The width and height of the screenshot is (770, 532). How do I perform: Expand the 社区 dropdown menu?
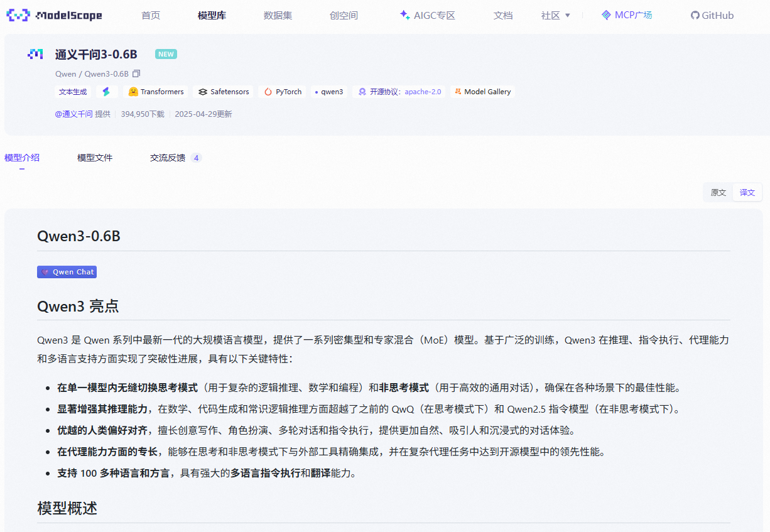[x=555, y=14]
